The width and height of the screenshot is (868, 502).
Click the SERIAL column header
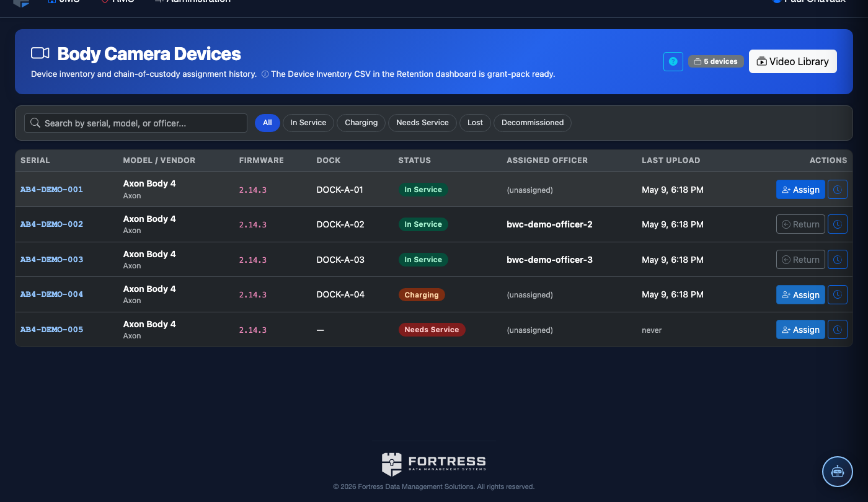click(x=35, y=161)
